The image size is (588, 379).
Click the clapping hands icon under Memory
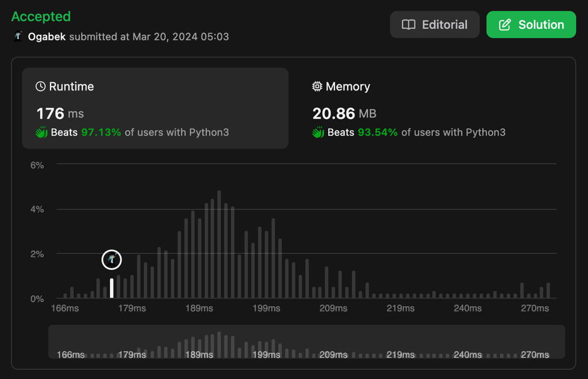tap(318, 132)
